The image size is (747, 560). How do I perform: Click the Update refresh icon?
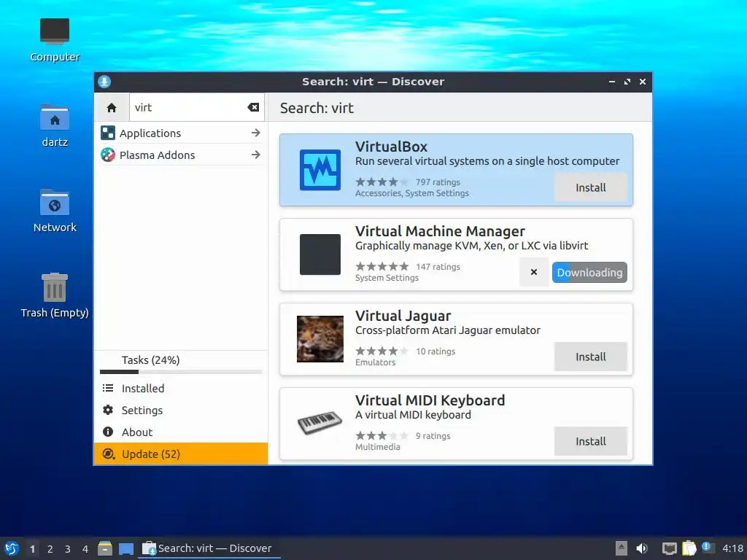[x=108, y=454]
